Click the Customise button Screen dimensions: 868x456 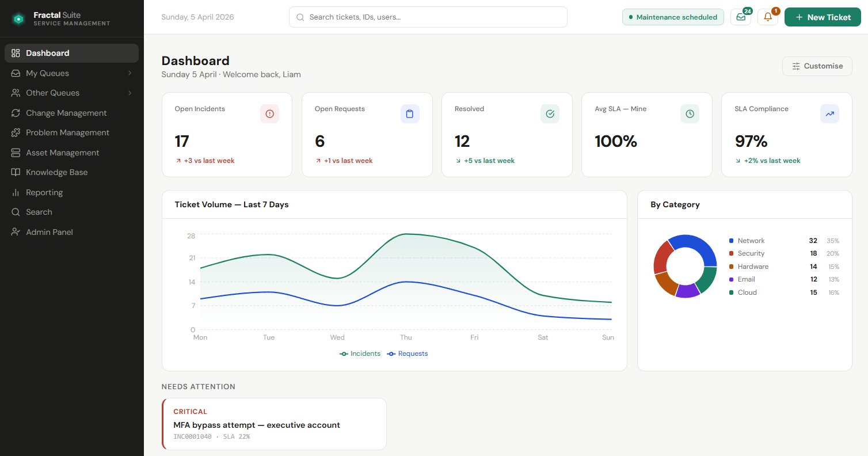point(817,66)
